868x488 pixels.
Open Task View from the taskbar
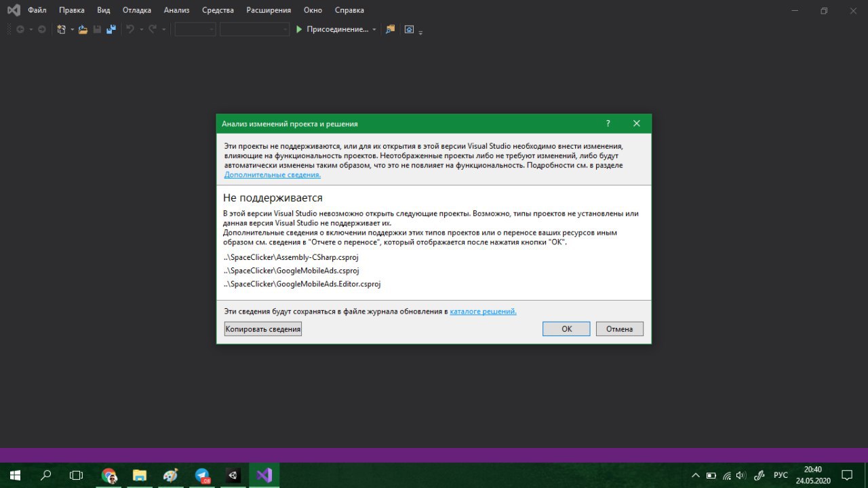pyautogui.click(x=76, y=475)
